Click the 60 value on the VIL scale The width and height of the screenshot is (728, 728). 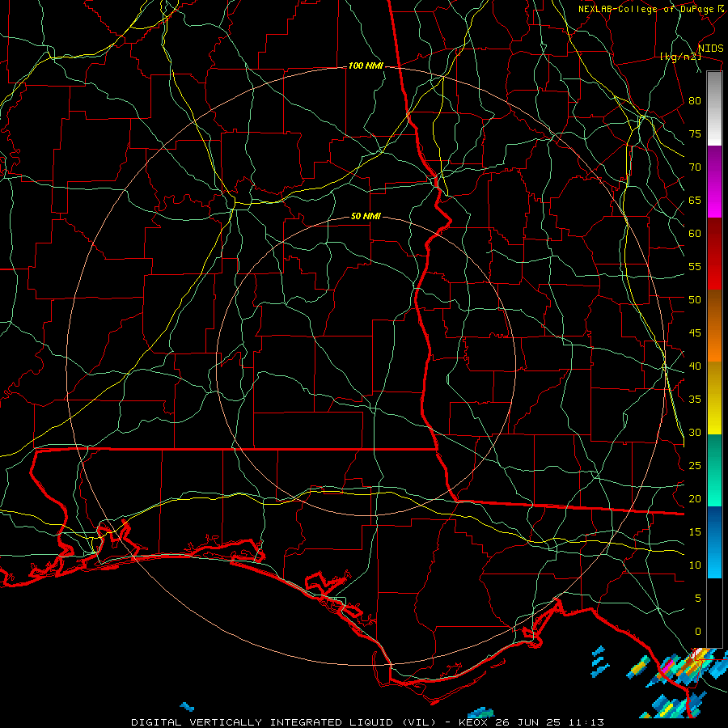click(695, 234)
